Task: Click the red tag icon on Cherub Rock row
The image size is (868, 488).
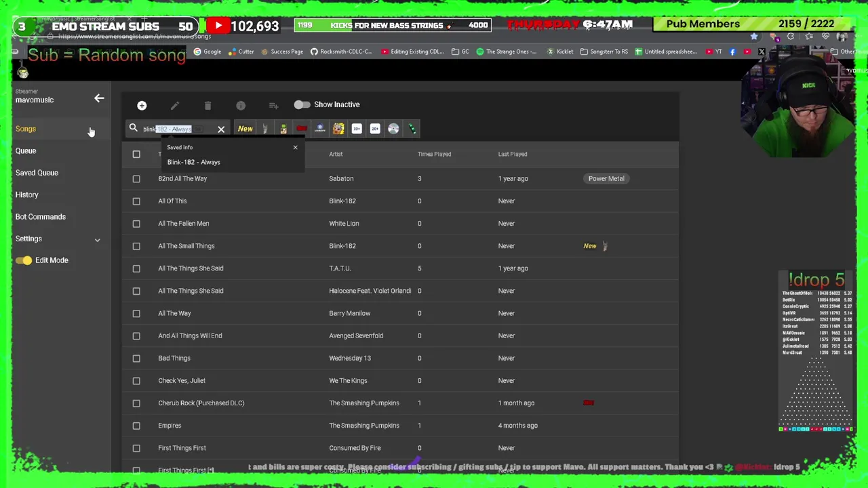Action: (x=589, y=403)
